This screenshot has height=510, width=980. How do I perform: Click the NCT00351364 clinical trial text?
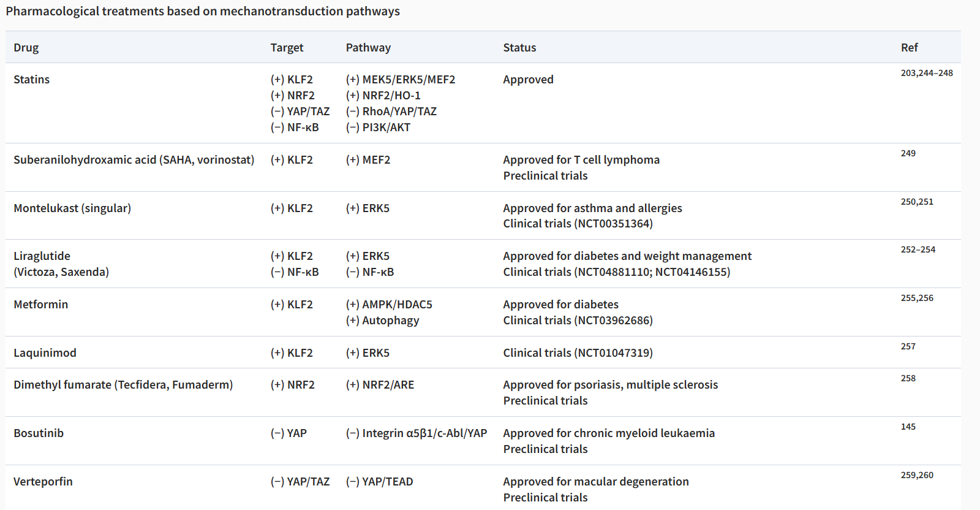(612, 224)
